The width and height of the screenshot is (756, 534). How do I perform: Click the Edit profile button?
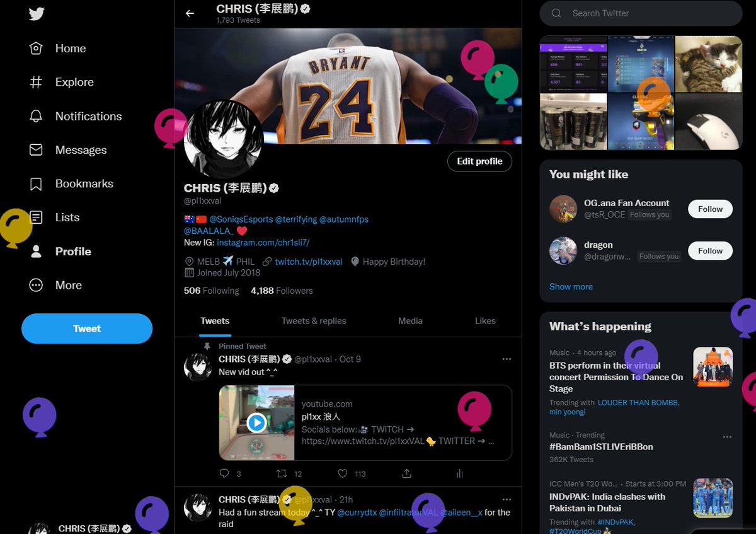pyautogui.click(x=479, y=161)
